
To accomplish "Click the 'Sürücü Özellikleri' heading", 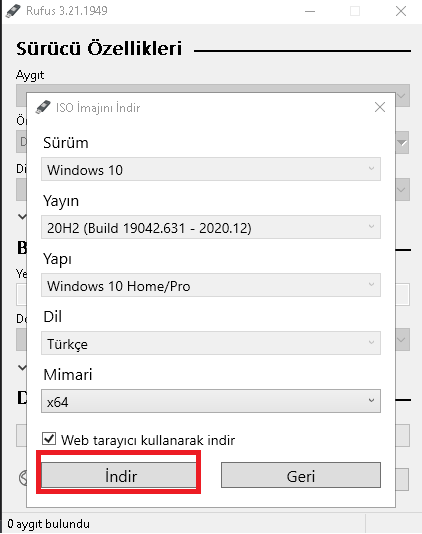I will click(99, 49).
